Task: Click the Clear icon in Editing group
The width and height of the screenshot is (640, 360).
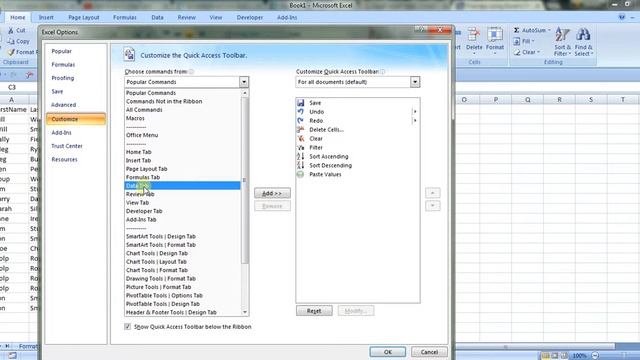Action: pyautogui.click(x=517, y=52)
